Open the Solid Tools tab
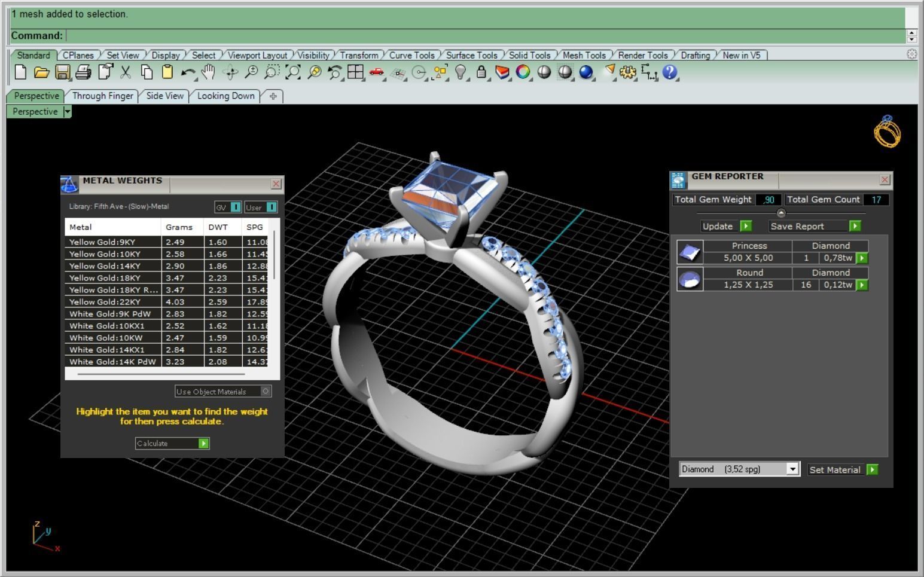The image size is (924, 577). coord(530,55)
